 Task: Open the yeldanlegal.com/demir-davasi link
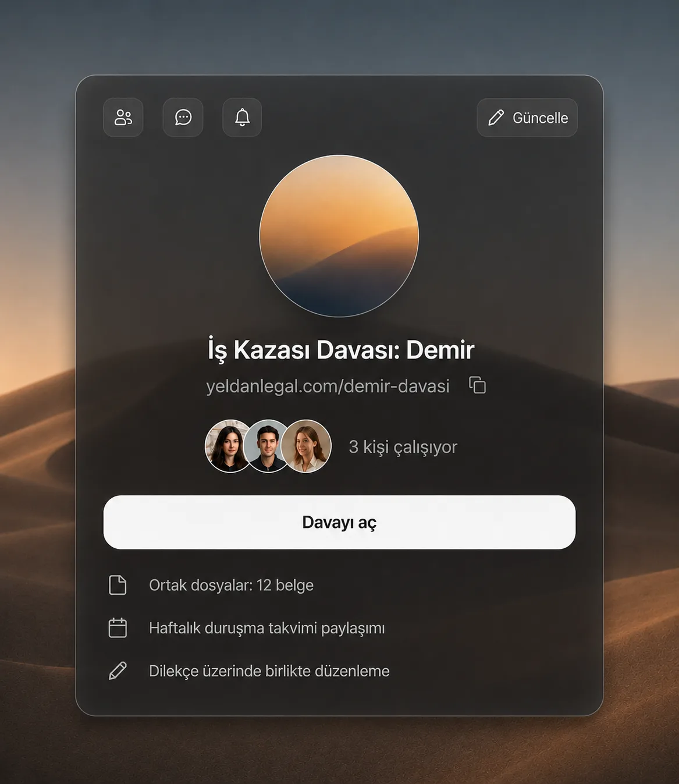point(328,386)
